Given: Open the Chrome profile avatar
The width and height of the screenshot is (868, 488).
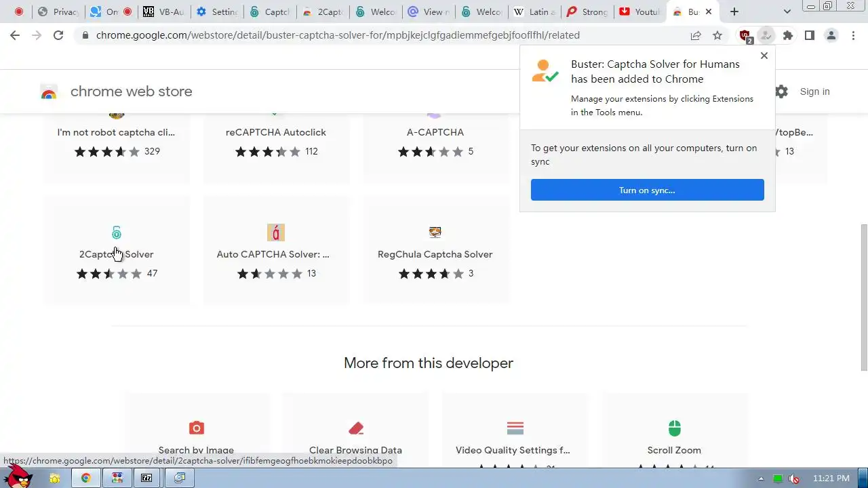Looking at the screenshot, I should point(831,35).
